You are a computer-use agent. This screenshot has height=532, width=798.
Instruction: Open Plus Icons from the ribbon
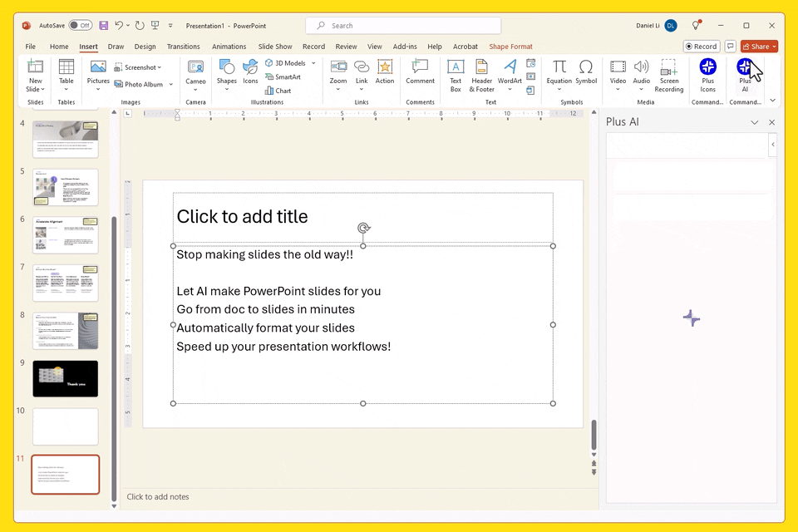[707, 75]
